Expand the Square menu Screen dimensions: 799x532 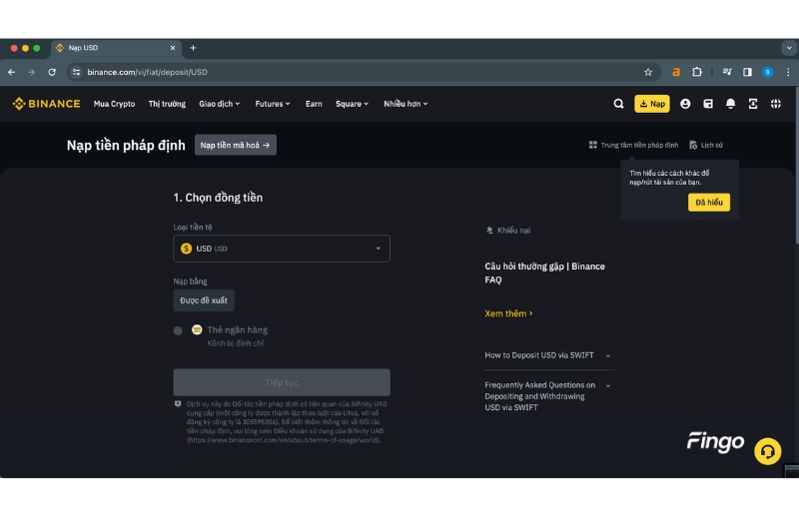pos(352,104)
